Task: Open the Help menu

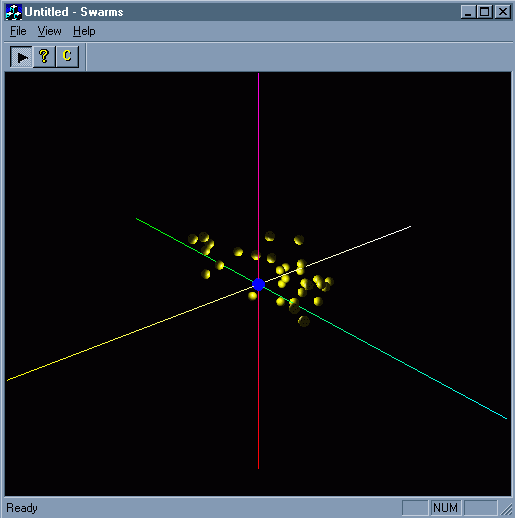Action: (84, 31)
